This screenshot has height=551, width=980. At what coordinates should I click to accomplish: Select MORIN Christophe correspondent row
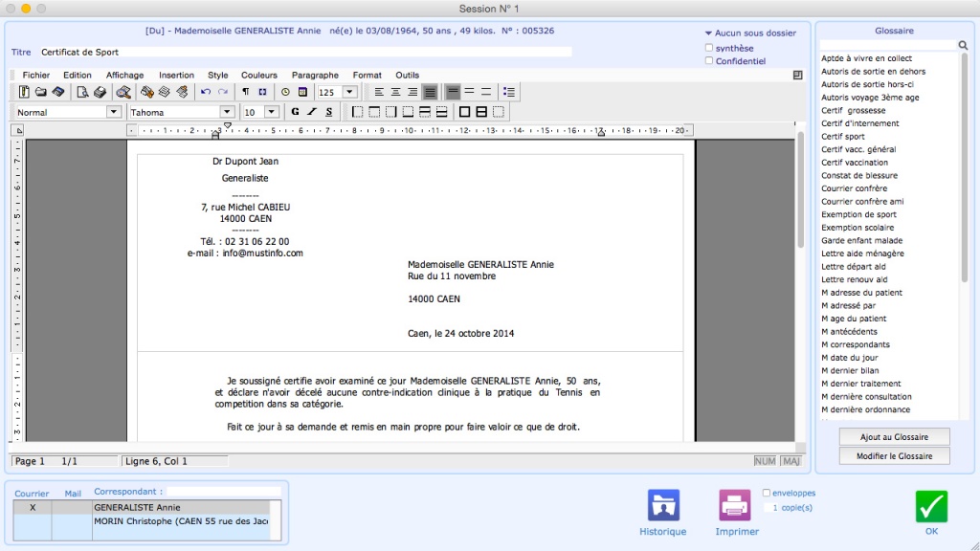pos(181,521)
